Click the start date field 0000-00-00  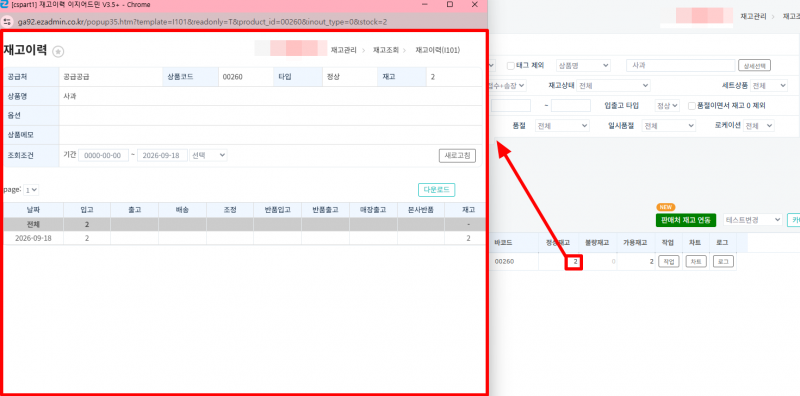[103, 156]
